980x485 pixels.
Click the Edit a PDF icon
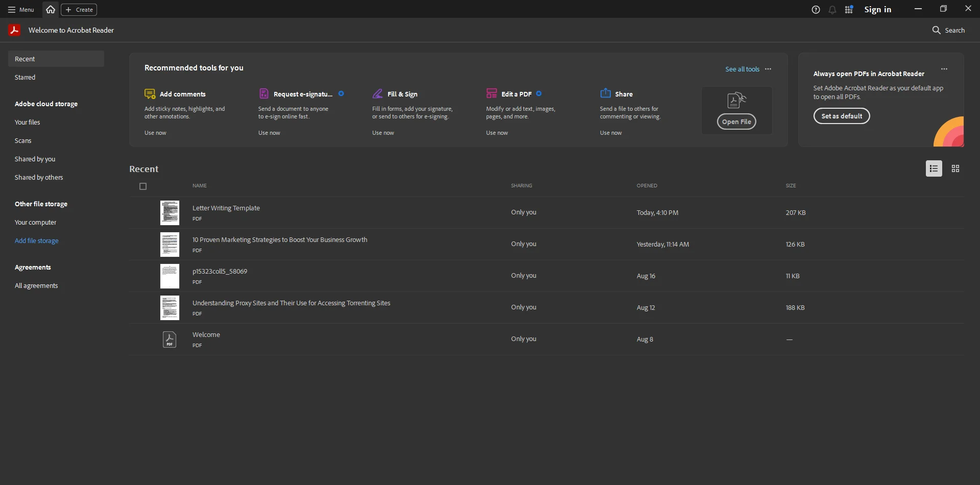pos(491,93)
